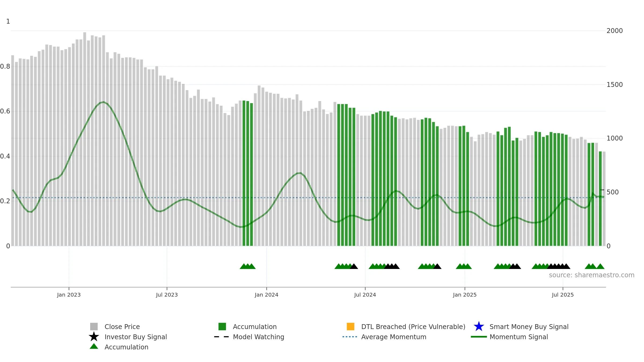Click the black Investor Buy Signal star

pos(94,337)
